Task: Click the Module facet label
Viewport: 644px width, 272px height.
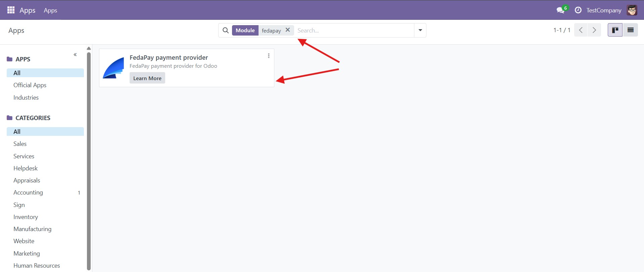Action: click(245, 30)
